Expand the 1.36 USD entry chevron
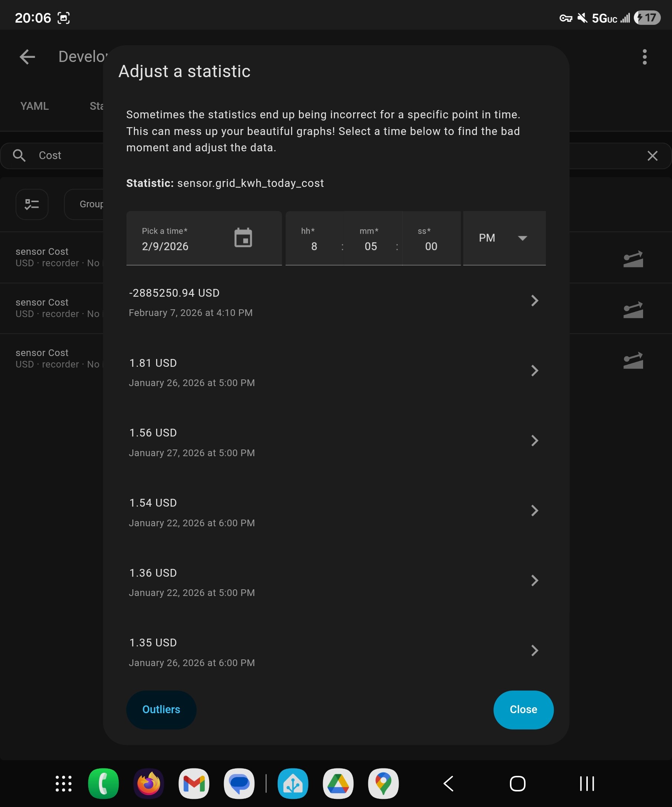Image resolution: width=672 pixels, height=807 pixels. point(534,580)
